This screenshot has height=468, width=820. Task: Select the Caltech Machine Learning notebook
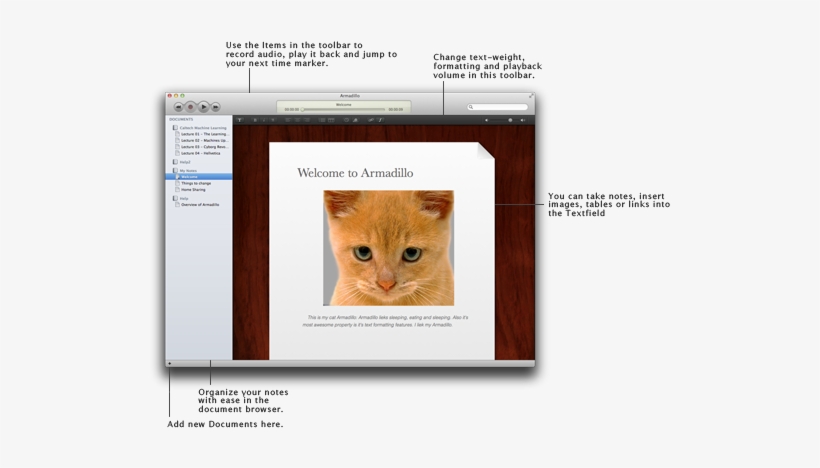pos(203,128)
